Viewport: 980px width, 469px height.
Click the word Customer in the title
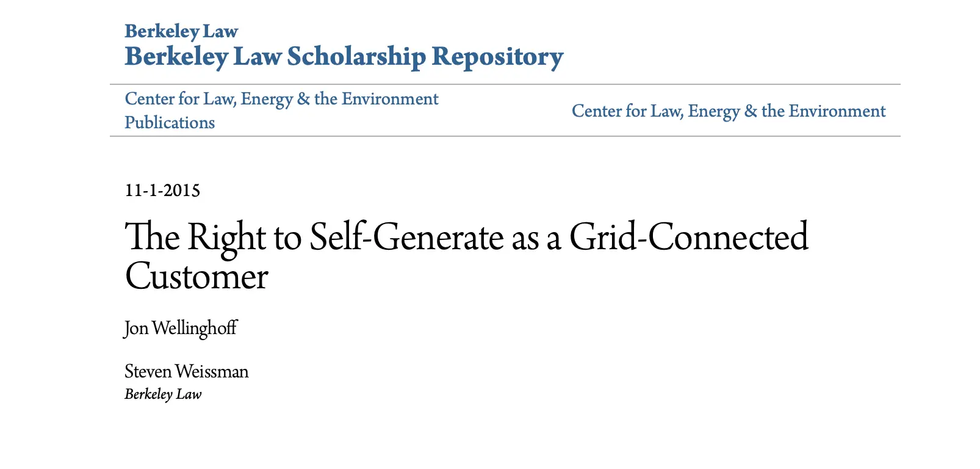pyautogui.click(x=196, y=277)
